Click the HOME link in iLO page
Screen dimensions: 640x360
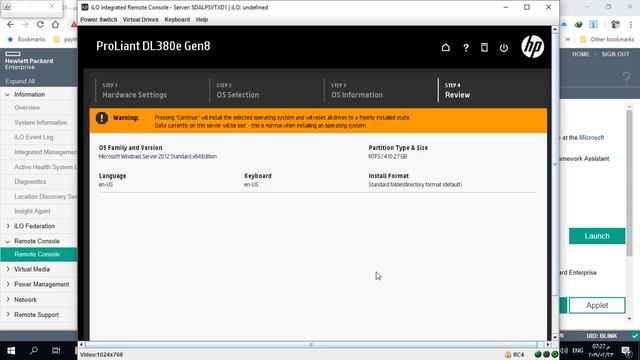[x=580, y=54]
